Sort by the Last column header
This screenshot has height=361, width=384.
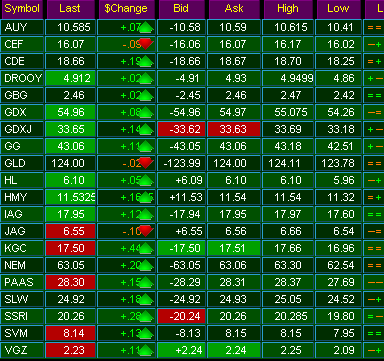pyautogui.click(x=71, y=9)
